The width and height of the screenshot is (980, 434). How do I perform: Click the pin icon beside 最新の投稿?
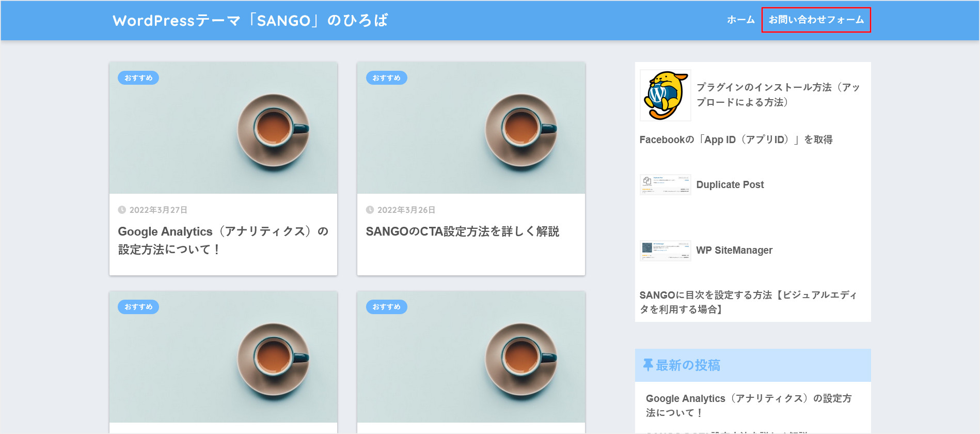(x=647, y=365)
